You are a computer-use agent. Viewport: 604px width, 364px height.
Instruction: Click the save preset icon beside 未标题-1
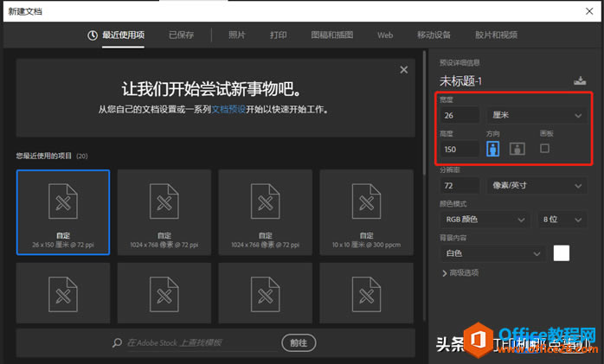click(580, 80)
